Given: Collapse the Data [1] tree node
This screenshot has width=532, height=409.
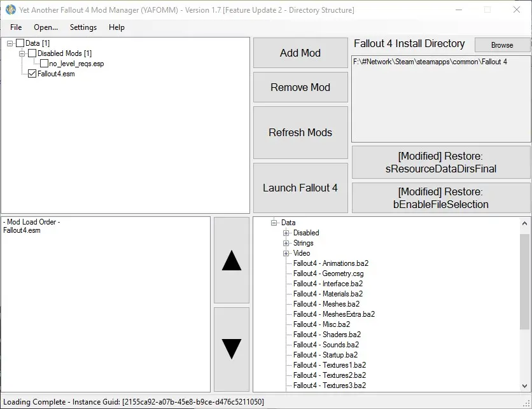Looking at the screenshot, I should point(10,43).
